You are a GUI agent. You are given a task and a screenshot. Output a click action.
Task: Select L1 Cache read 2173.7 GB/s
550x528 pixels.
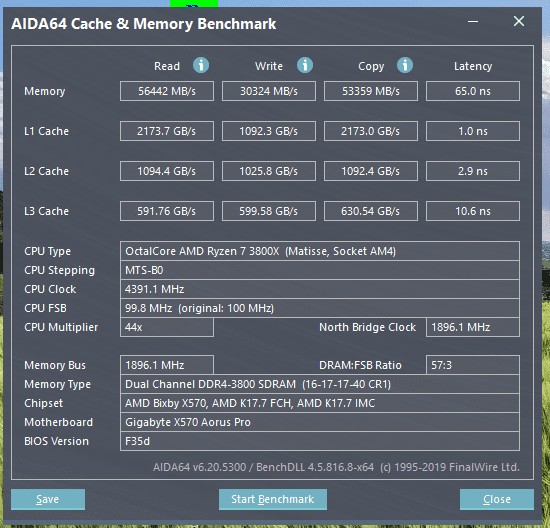tap(167, 131)
